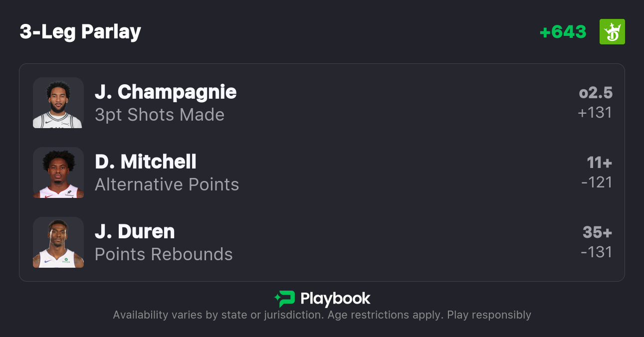The height and width of the screenshot is (337, 644).
Task: Click the DraftKings sportsbook logo icon
Action: (x=612, y=32)
